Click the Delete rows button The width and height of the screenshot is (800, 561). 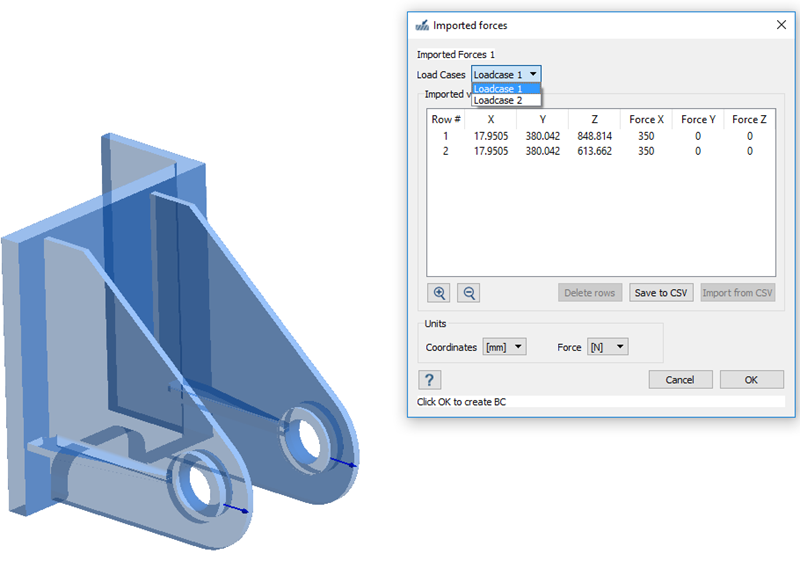click(x=590, y=293)
